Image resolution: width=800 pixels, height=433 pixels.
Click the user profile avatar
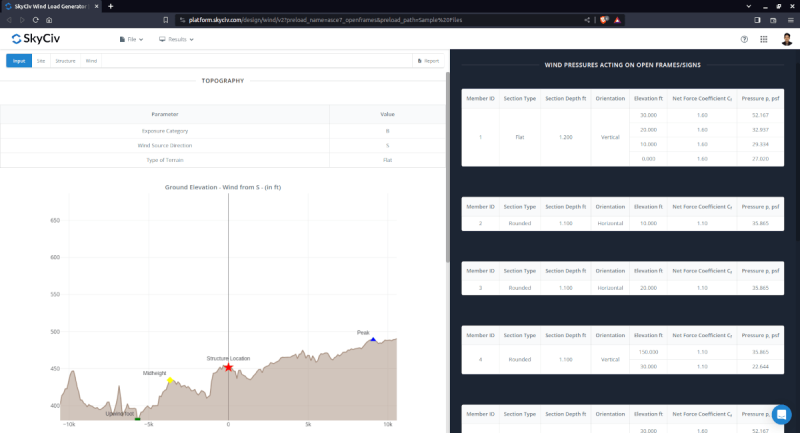(x=786, y=40)
